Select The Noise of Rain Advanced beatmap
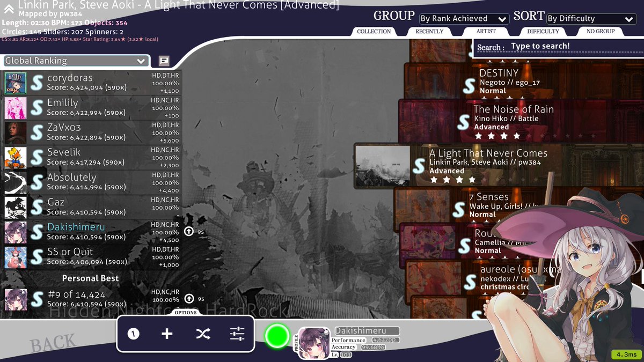 [x=521, y=121]
